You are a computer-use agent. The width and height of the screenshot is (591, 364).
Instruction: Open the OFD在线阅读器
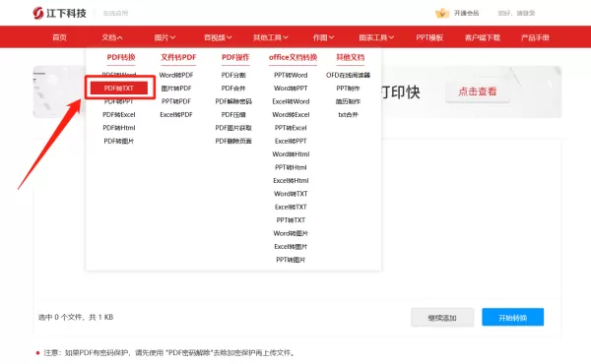point(349,76)
